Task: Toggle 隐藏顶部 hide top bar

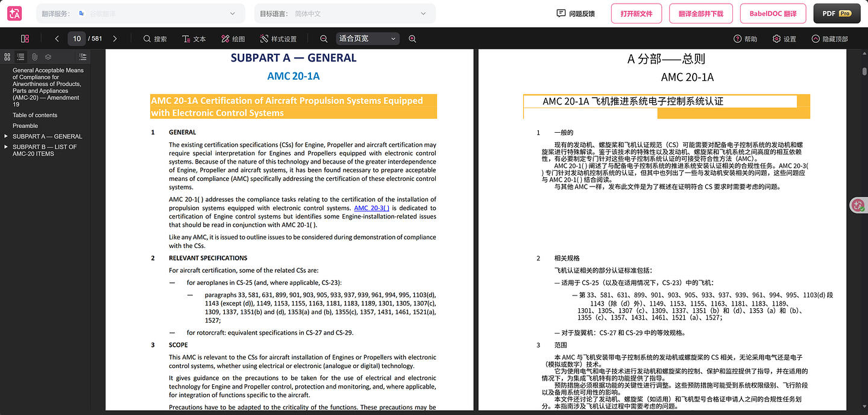Action: [x=830, y=39]
